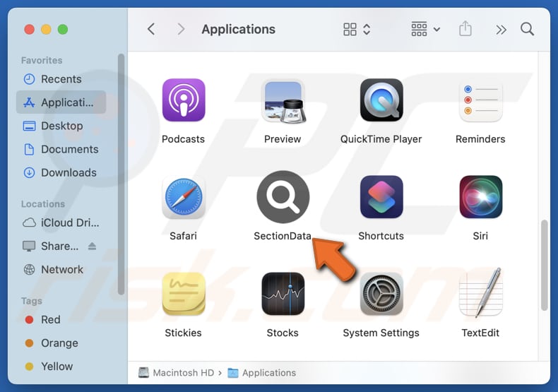This screenshot has width=558, height=392.
Task: Go back with the left chevron
Action: (151, 29)
